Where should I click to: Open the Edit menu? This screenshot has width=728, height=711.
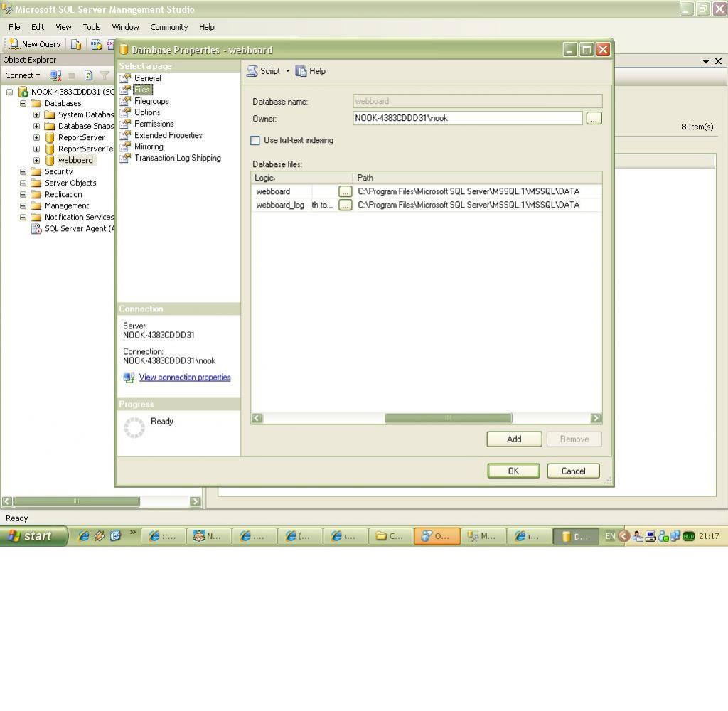tap(38, 27)
